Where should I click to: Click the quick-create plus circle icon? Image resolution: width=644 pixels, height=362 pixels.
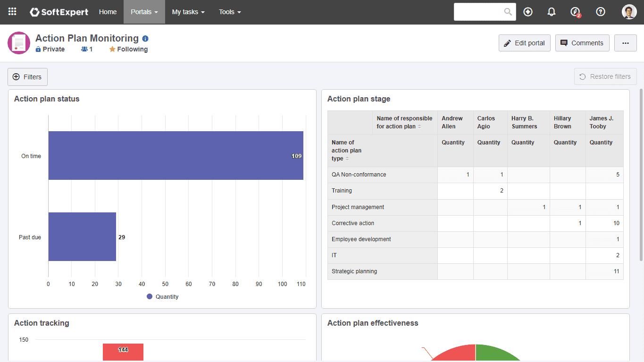528,12
